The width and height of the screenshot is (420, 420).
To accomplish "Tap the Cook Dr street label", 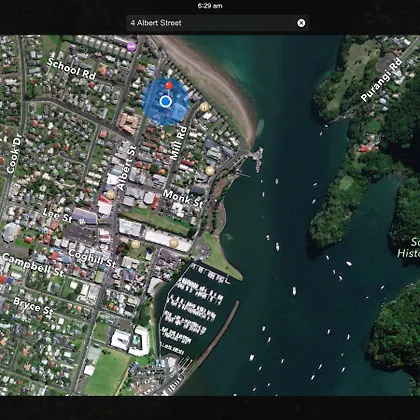I will coord(14,154).
